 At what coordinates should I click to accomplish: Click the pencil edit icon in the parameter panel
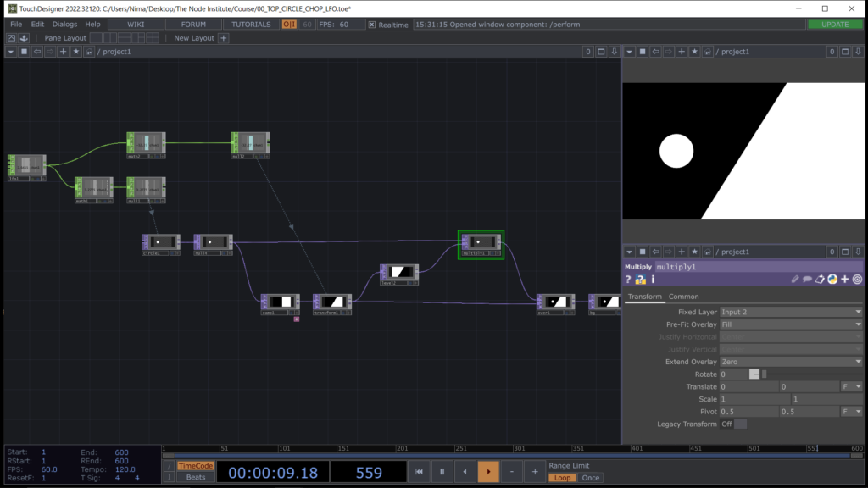(x=795, y=280)
